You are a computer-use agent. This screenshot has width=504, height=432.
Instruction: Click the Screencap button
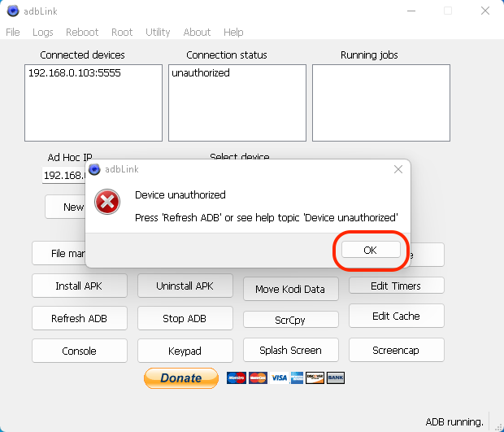(397, 350)
